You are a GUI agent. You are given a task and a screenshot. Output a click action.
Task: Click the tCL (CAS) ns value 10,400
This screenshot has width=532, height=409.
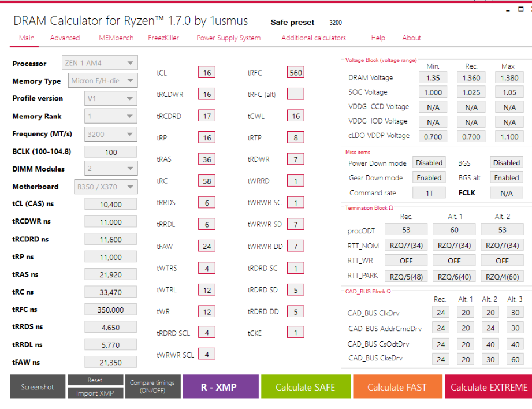click(x=110, y=204)
